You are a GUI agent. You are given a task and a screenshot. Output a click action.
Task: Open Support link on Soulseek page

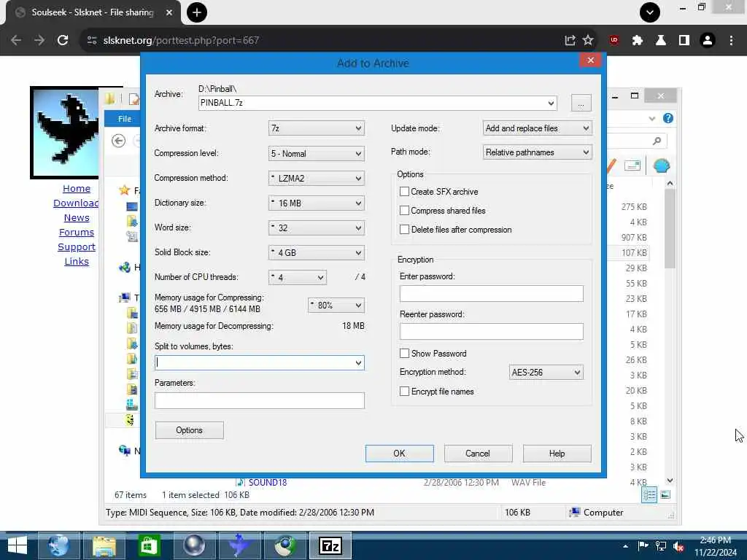(x=76, y=247)
